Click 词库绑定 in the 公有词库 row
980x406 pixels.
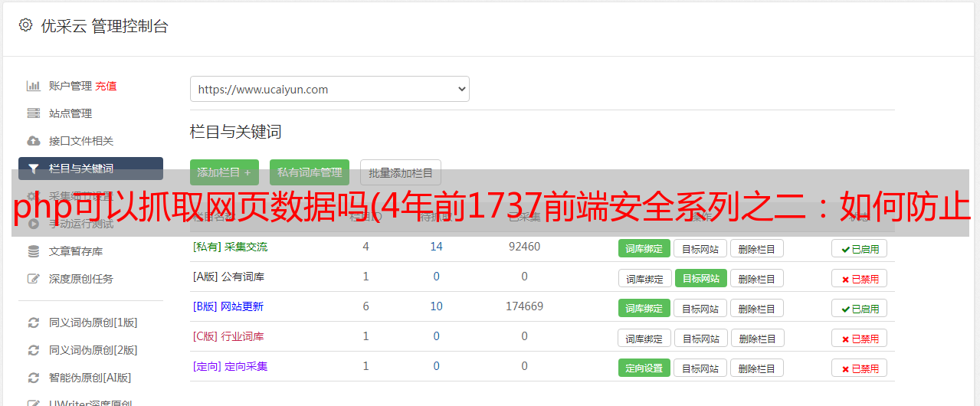(x=645, y=278)
